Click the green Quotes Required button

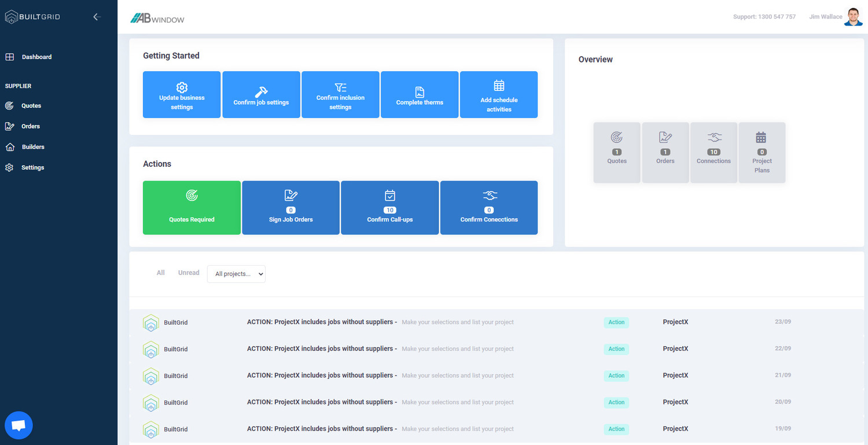(192, 208)
